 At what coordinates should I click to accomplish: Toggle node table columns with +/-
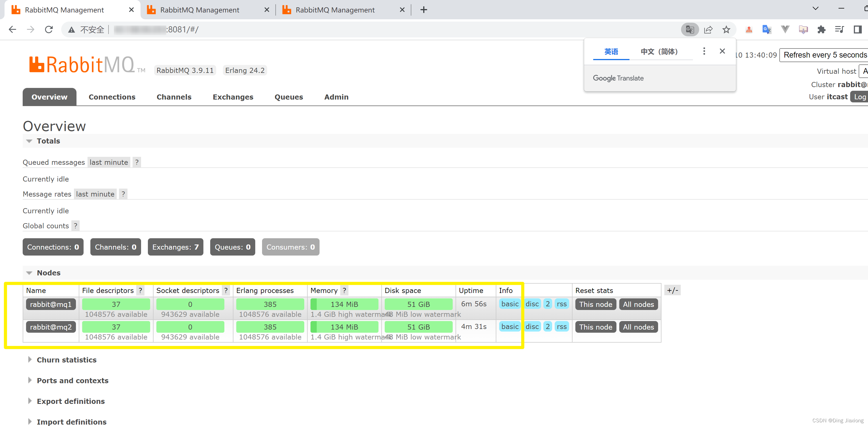coord(672,290)
